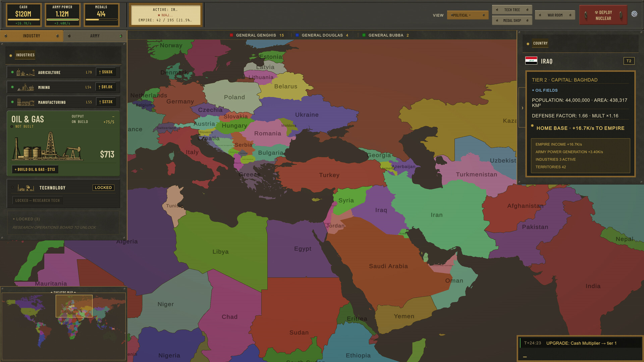Click the Locked Research Tech button
Image resolution: width=644 pixels, height=362 pixels.
click(x=38, y=200)
